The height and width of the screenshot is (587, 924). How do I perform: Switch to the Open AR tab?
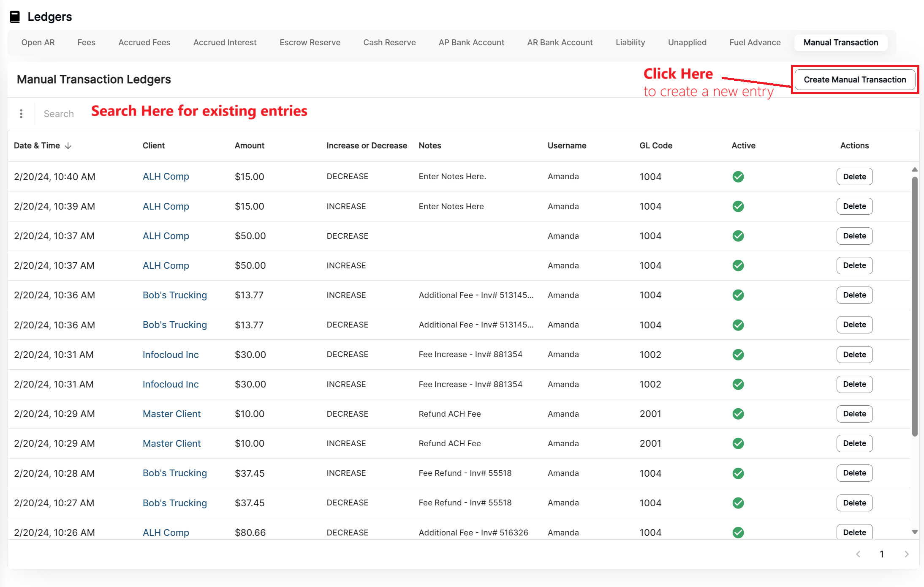tap(38, 42)
